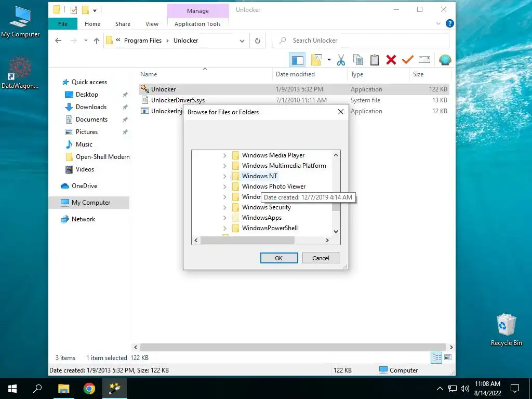Click the Copy toolbar icon
532x399 pixels.
(x=357, y=60)
